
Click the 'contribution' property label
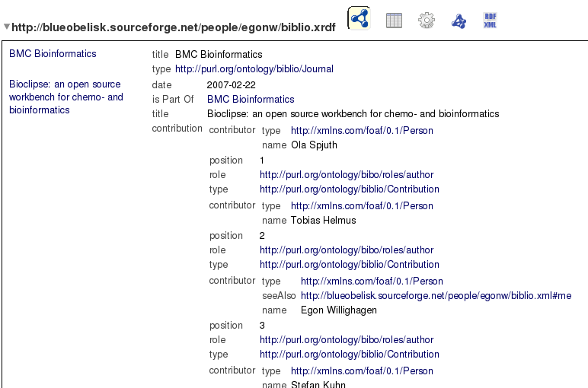pyautogui.click(x=177, y=129)
